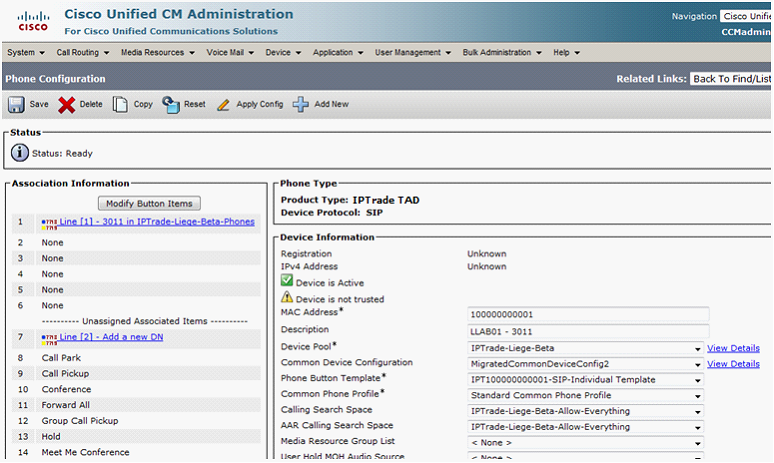Open the Calling Search Space dropdown
This screenshot has height=463, width=774.
(x=585, y=411)
